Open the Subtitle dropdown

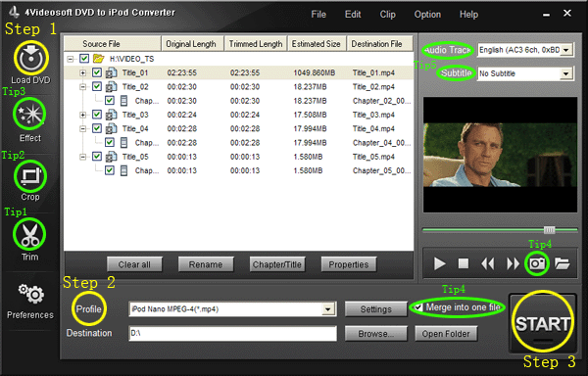click(565, 73)
